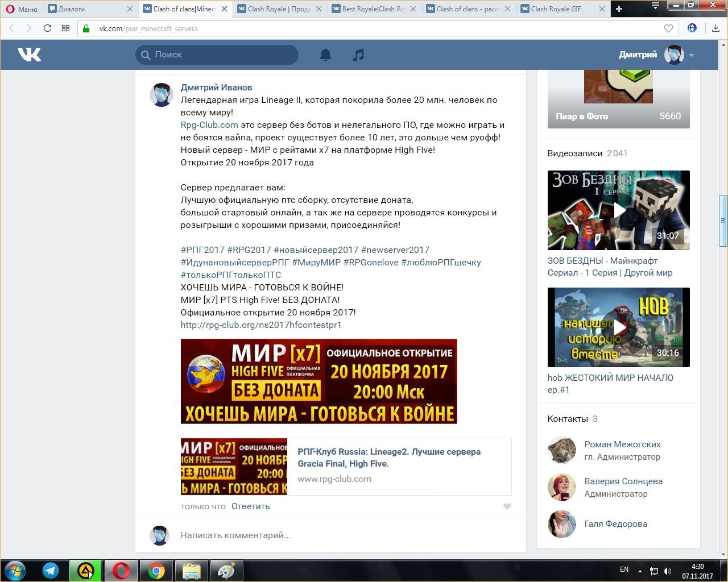Image resolution: width=728 pixels, height=582 pixels.
Task: Open Валерия Солнцева avatar
Action: (561, 487)
